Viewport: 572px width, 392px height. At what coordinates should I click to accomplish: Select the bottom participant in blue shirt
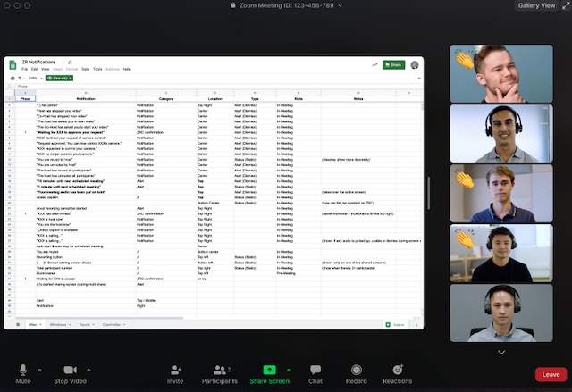click(x=501, y=313)
